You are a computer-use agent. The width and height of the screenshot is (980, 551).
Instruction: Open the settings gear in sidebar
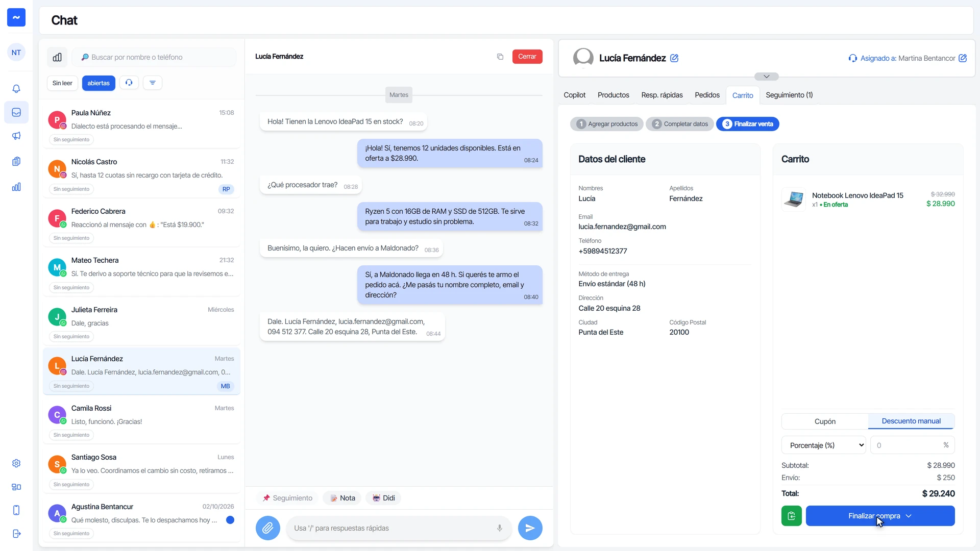coord(16,463)
